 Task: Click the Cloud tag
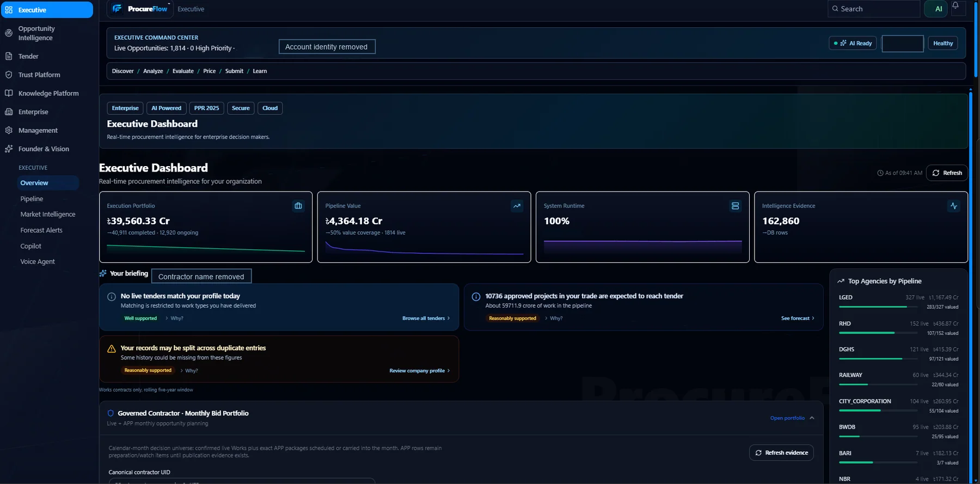click(x=270, y=108)
